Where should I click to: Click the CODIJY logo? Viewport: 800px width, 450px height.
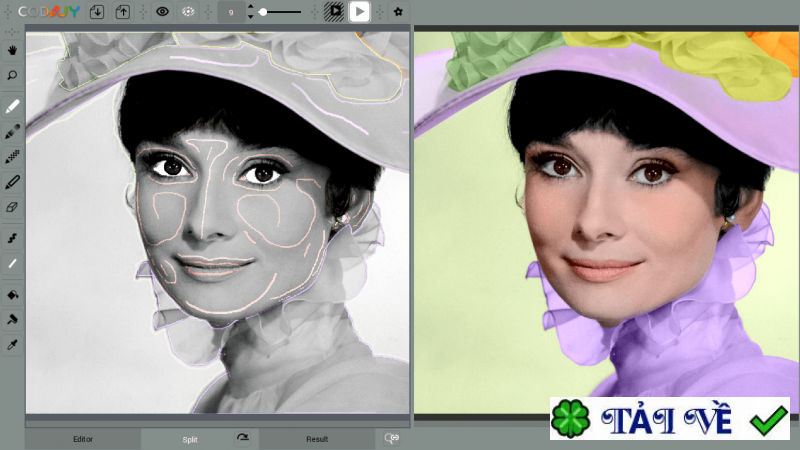click(x=49, y=12)
